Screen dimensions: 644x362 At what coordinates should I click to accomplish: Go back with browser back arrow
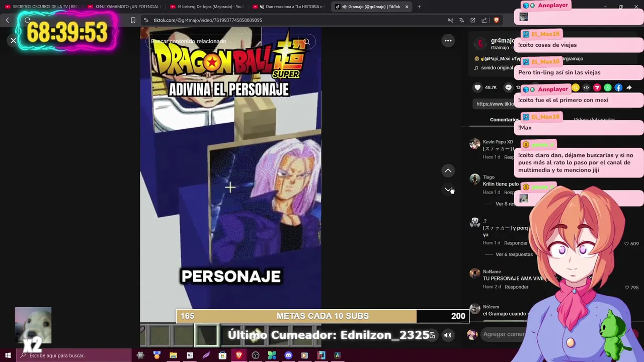coord(8,20)
